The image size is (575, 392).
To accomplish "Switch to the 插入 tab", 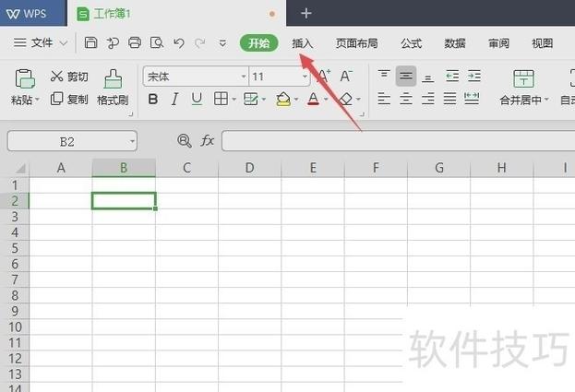I will [x=303, y=43].
